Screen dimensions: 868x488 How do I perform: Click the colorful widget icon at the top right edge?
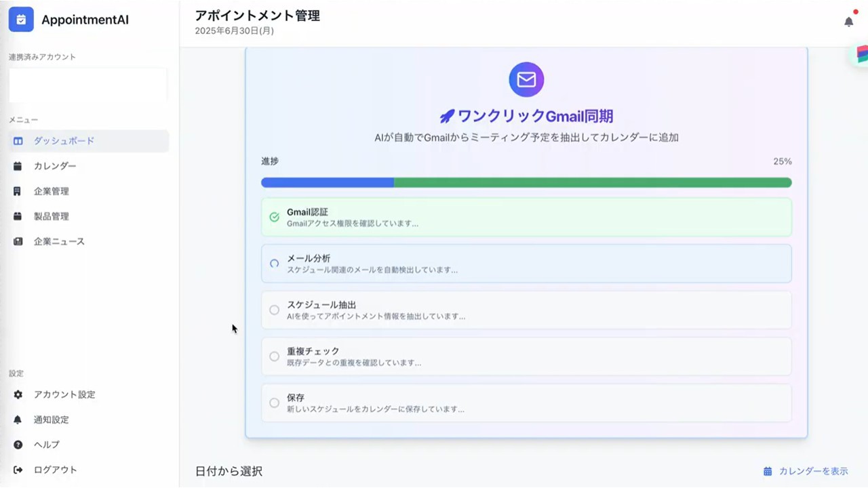pos(861,55)
